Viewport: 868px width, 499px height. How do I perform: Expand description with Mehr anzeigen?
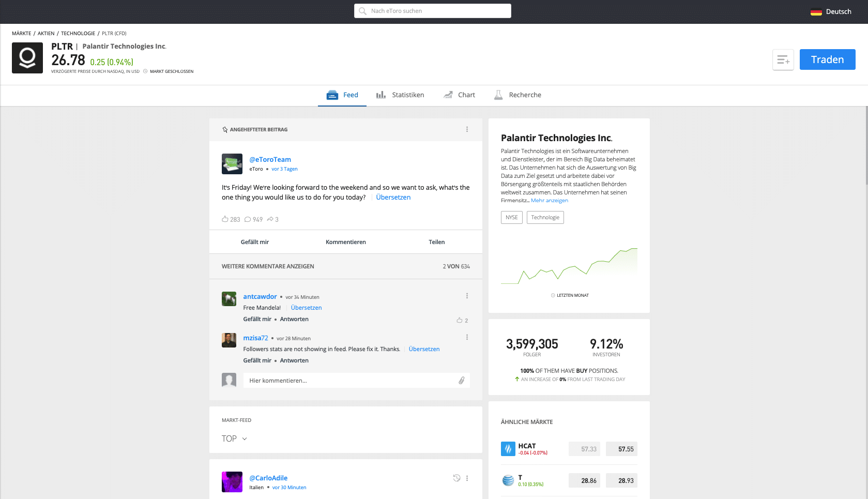pos(550,201)
